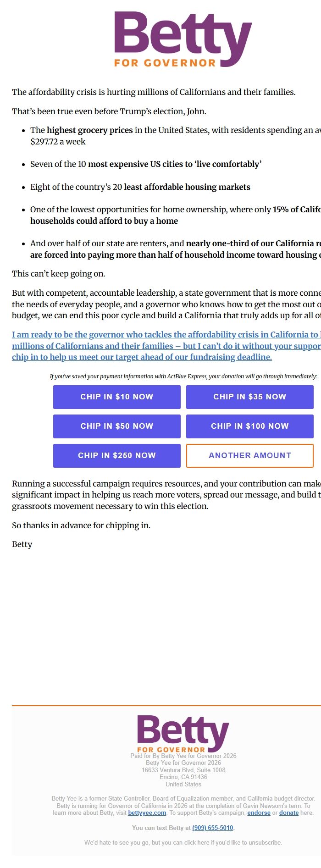The width and height of the screenshot is (321, 868).
Task: Click the unsubscribe text in footer
Action: tap(183, 842)
